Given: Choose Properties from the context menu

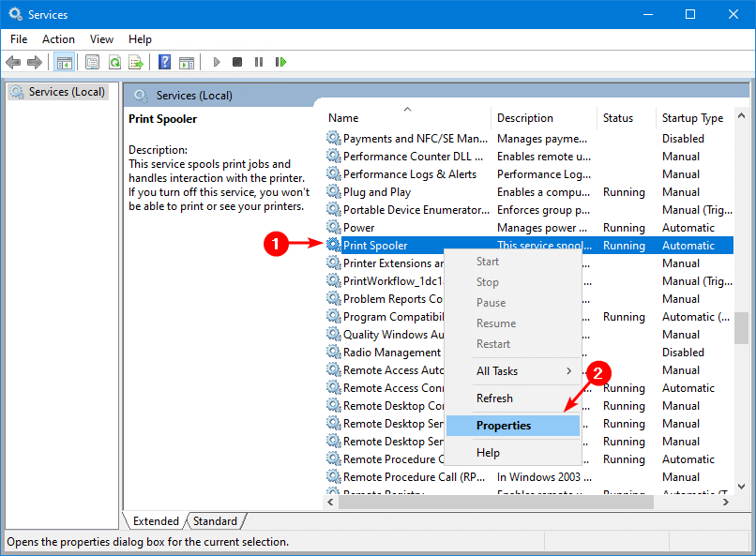Looking at the screenshot, I should click(x=504, y=426).
